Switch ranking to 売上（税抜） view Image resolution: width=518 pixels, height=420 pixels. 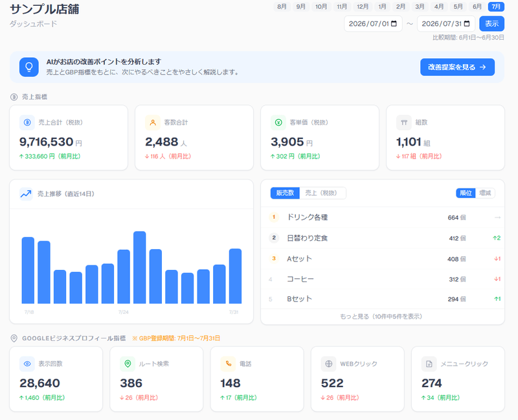pyautogui.click(x=321, y=193)
